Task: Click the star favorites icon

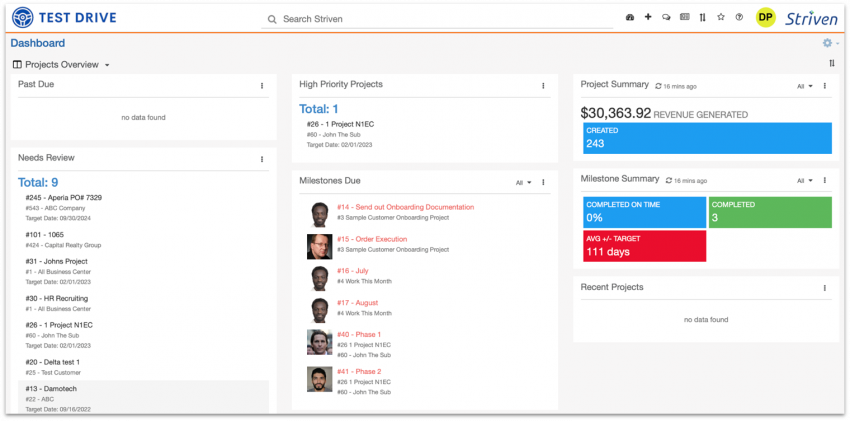Action: (x=721, y=18)
